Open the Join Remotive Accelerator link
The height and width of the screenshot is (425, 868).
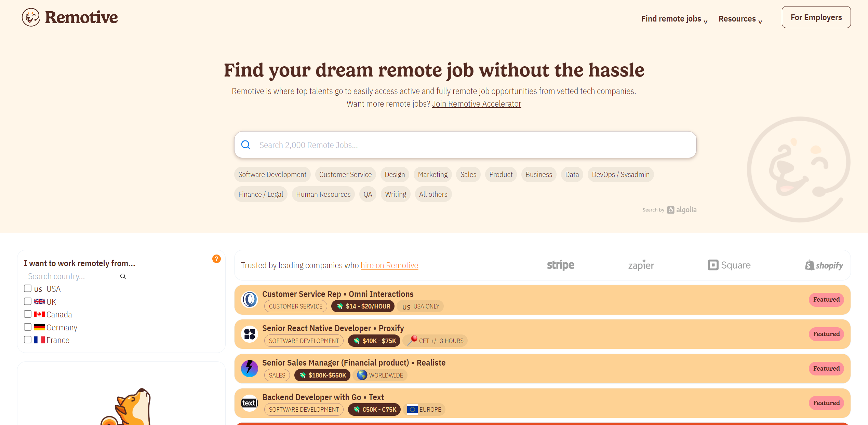click(x=476, y=104)
